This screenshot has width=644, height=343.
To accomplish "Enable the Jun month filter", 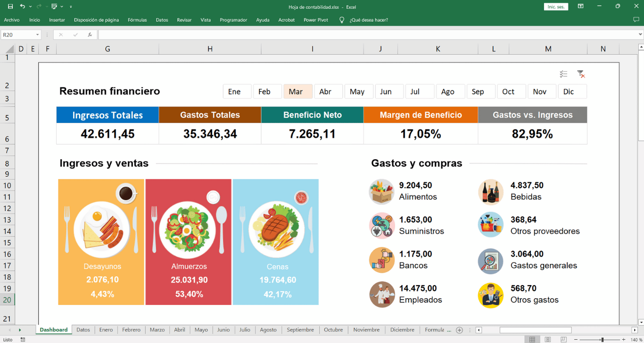I will pyautogui.click(x=389, y=91).
